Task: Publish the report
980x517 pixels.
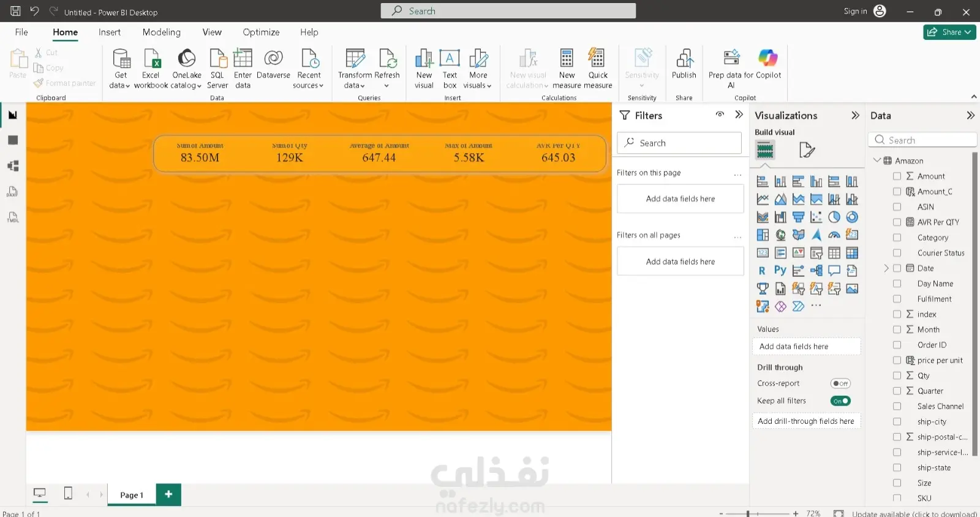Action: [684, 64]
